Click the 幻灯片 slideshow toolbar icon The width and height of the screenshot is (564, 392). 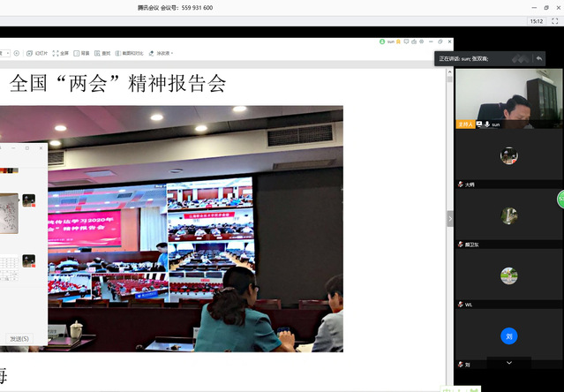click(x=38, y=53)
